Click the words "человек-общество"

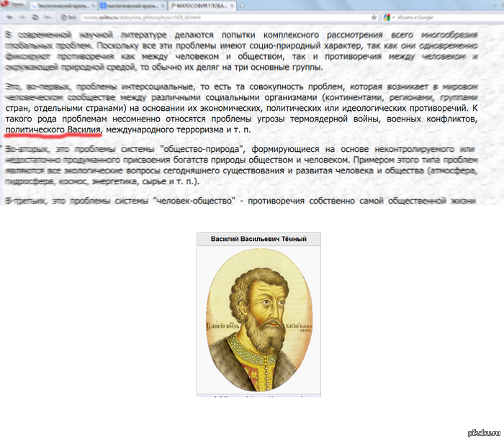[x=194, y=201]
